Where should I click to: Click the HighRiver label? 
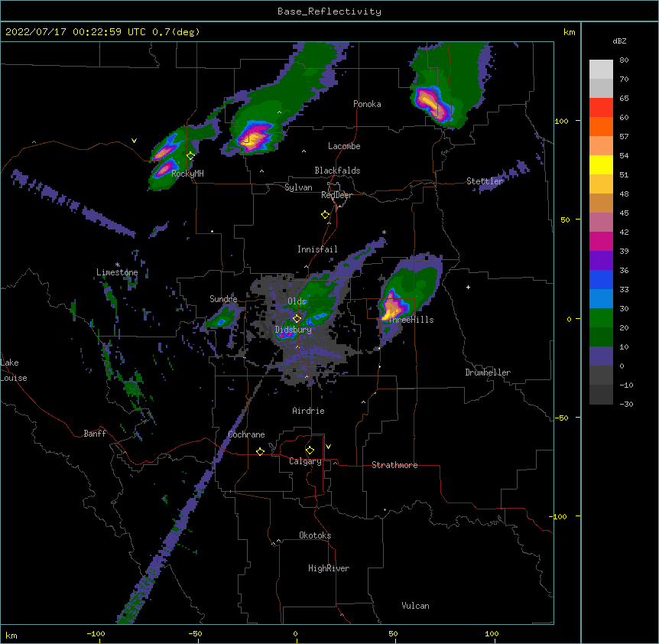click(329, 568)
